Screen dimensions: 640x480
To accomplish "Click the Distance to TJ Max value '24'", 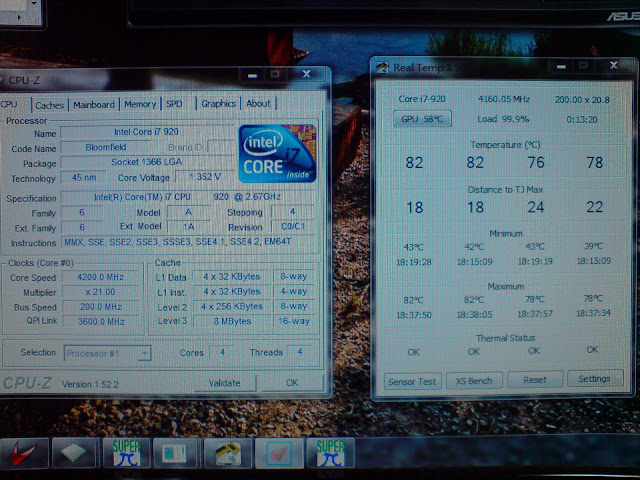I will [x=536, y=207].
